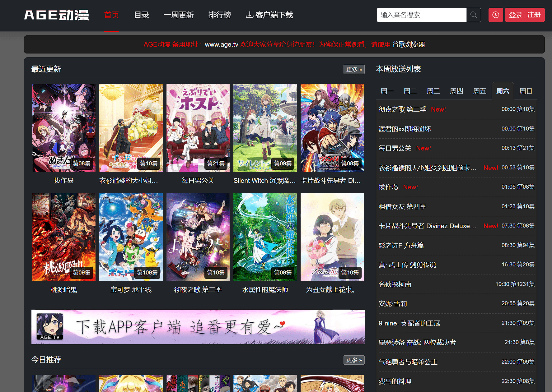Image resolution: width=552 pixels, height=392 pixels.
Task: Click 更多 next to 今日推荐
Action: click(x=354, y=360)
